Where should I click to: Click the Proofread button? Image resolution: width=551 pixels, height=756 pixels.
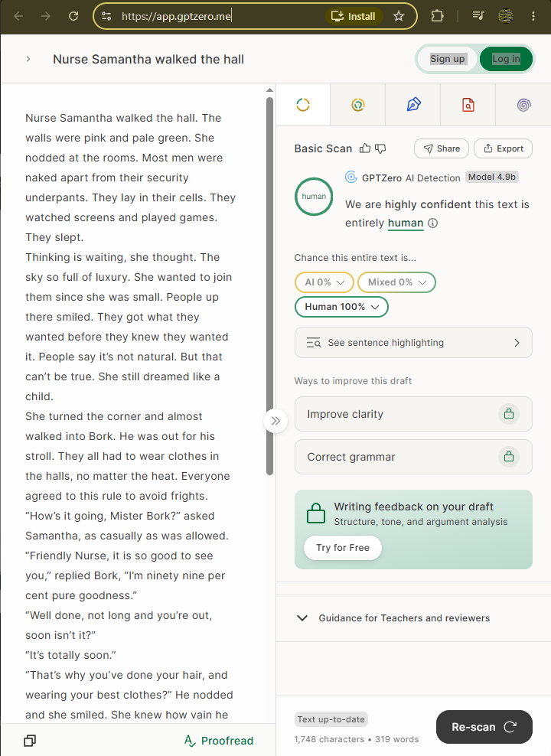click(x=219, y=741)
